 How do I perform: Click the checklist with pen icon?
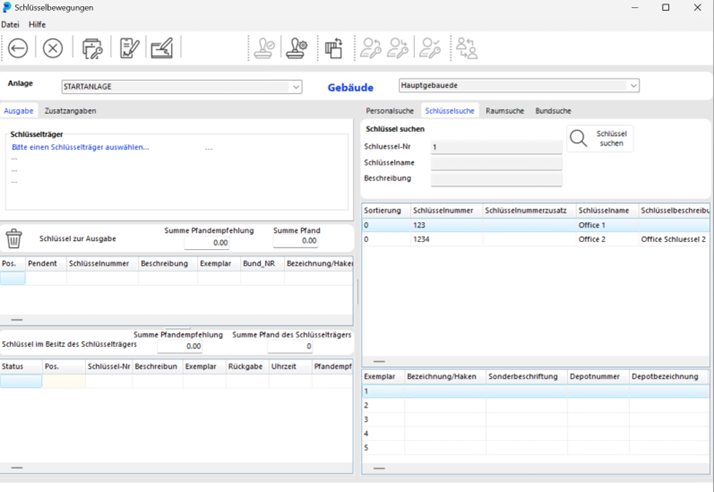129,48
